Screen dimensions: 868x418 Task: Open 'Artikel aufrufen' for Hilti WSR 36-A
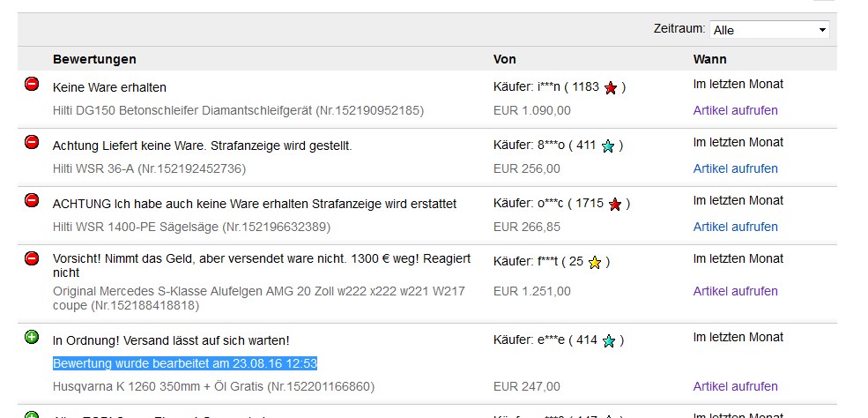(735, 168)
